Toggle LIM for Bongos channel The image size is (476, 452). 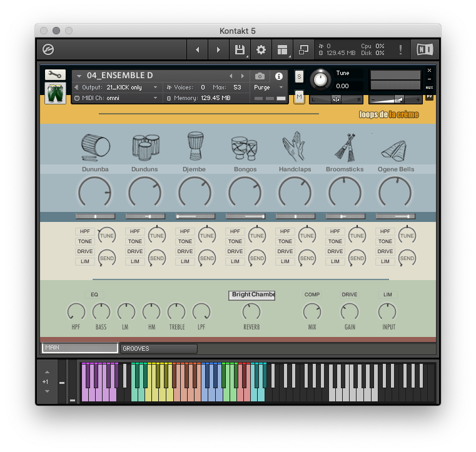(235, 261)
